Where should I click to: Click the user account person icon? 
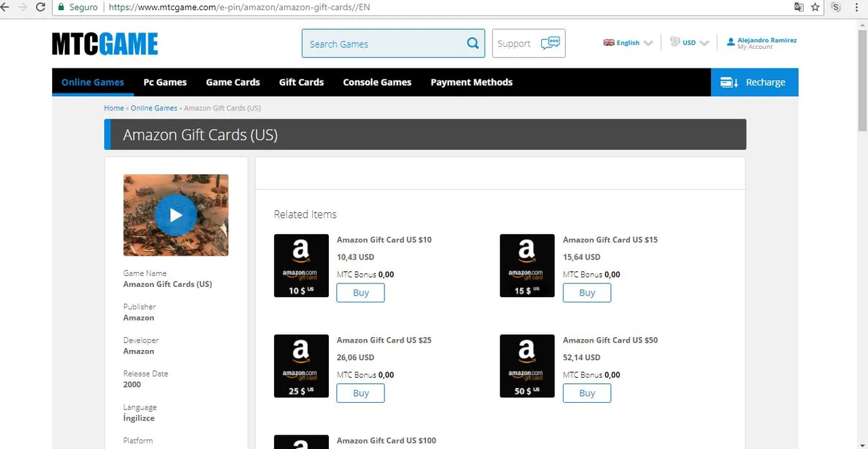pos(730,42)
